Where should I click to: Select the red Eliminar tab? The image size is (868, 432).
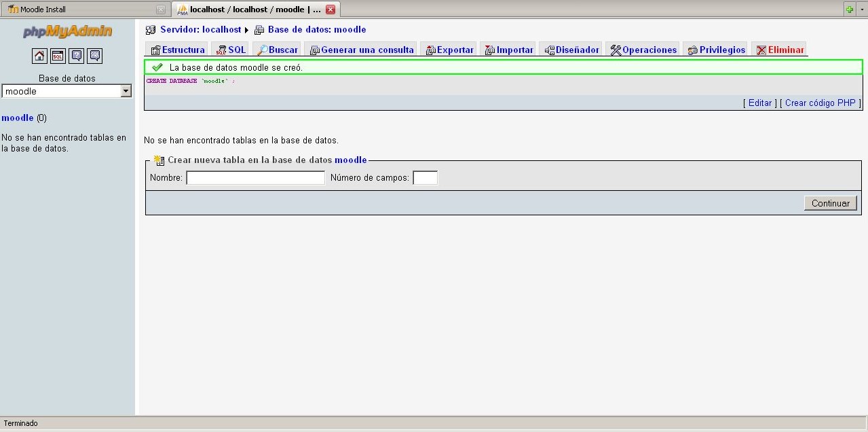780,50
